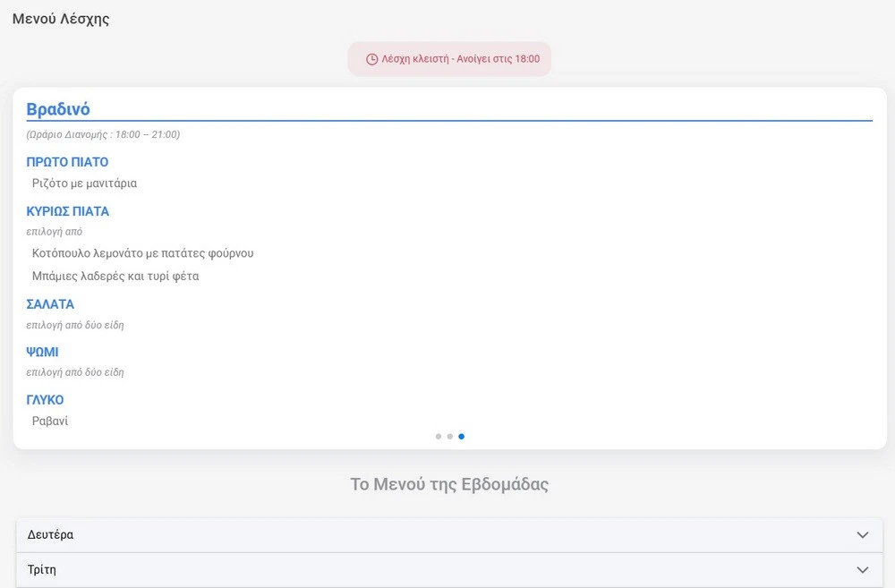This screenshot has width=895, height=588.
Task: Click the chevron arrow on the Δευτέρα row
Action: pos(862,535)
